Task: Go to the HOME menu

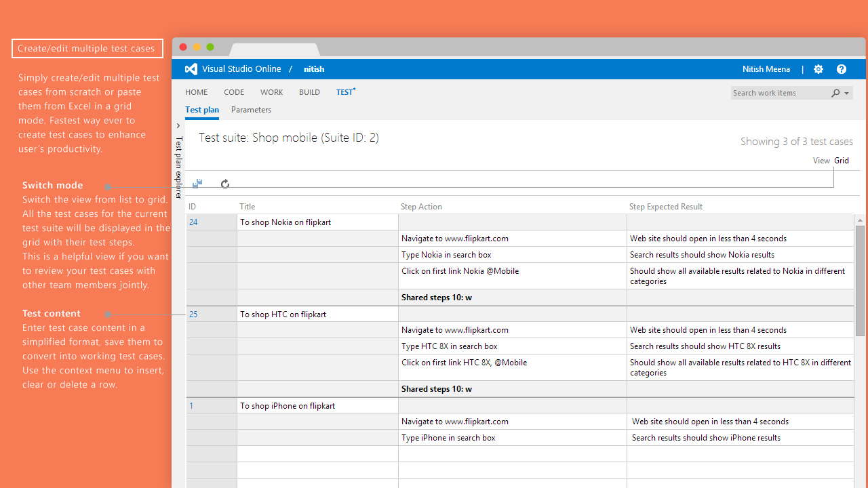Action: click(197, 92)
